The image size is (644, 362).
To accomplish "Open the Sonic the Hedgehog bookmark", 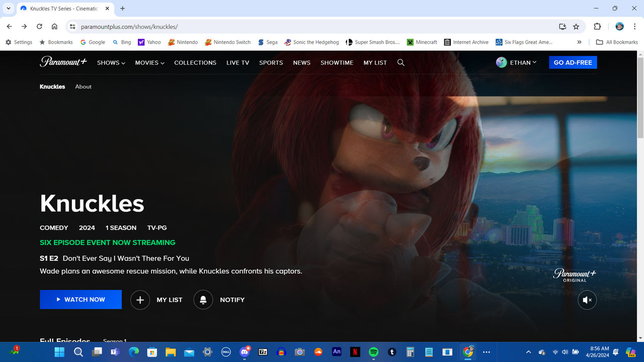I will click(x=311, y=42).
